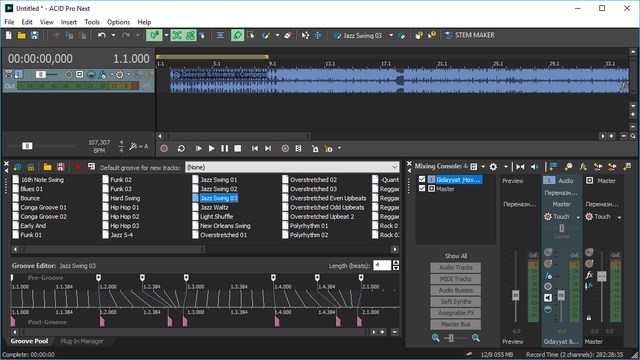This screenshot has width=640, height=360.
Task: Open the Touch automation dropdown on the Master channel
Action: (619, 217)
